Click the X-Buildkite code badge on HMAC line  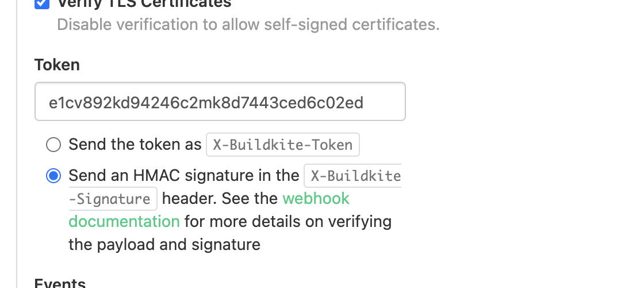352,176
